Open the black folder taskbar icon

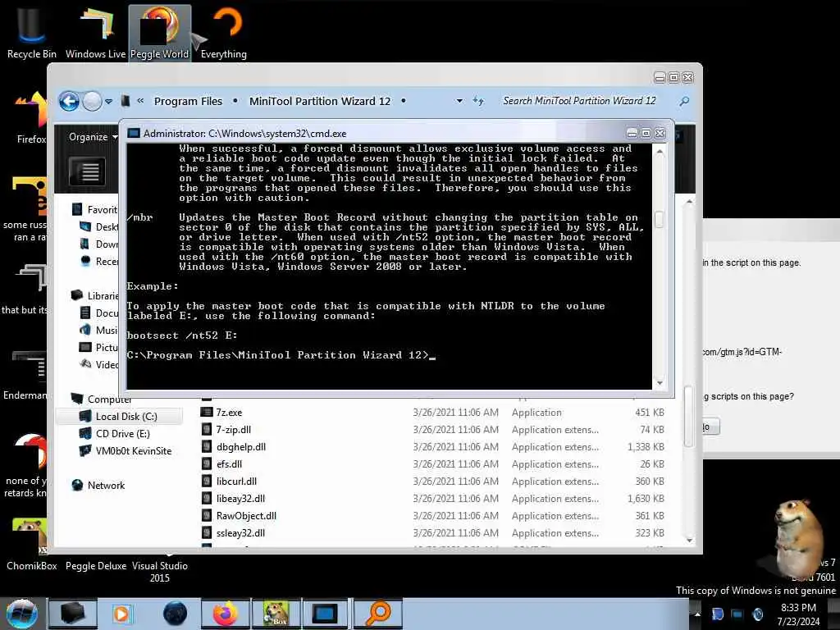click(x=72, y=614)
